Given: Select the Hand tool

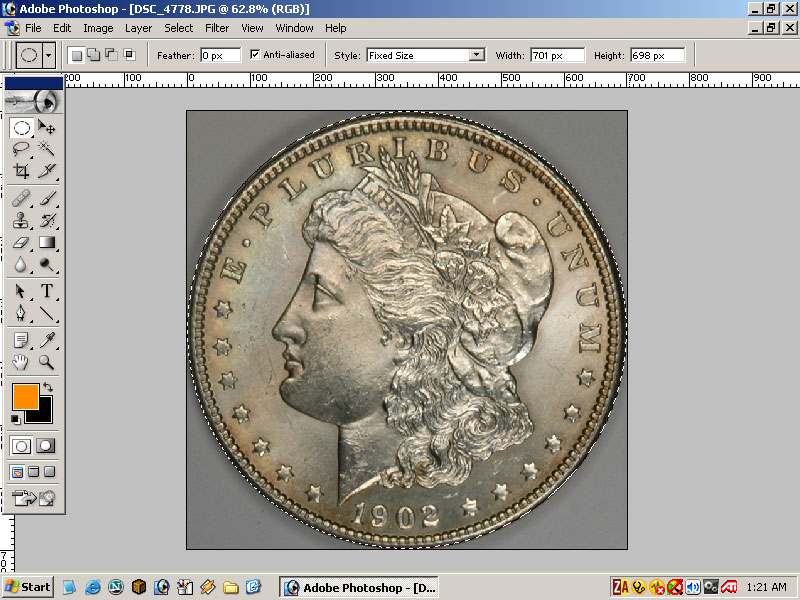Looking at the screenshot, I should click(21, 362).
